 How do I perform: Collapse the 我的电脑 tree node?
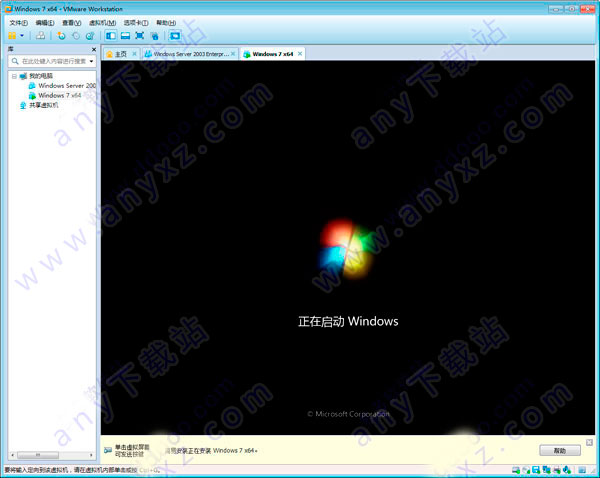(14, 76)
